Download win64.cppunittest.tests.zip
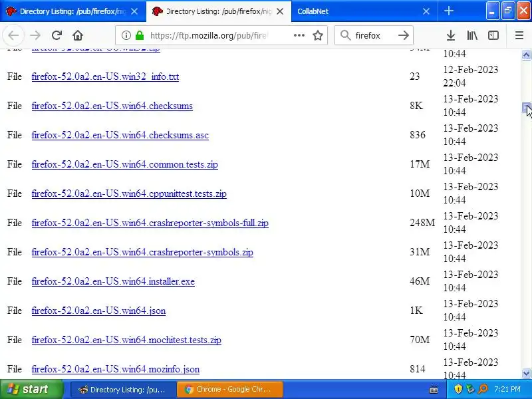532x399 pixels. [129, 194]
